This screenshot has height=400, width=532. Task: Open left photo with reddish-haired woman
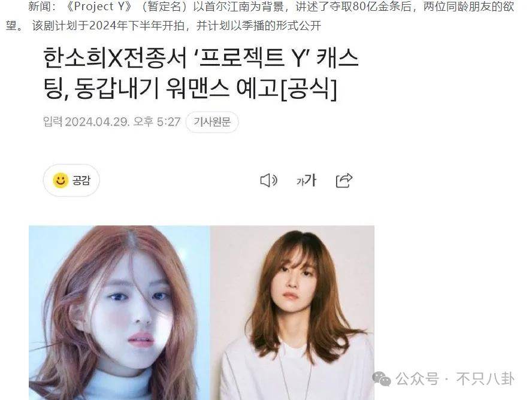coord(119,313)
